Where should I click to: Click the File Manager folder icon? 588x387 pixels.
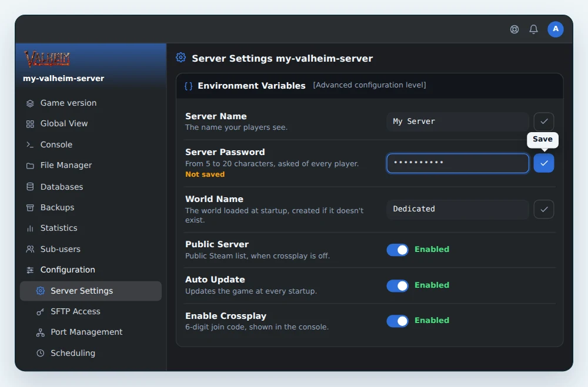coord(30,166)
